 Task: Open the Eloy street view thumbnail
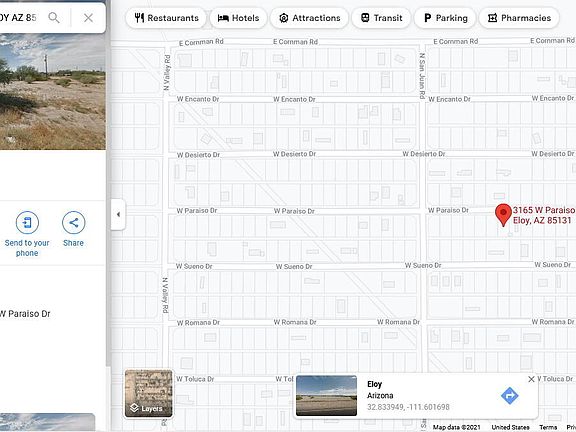[326, 396]
